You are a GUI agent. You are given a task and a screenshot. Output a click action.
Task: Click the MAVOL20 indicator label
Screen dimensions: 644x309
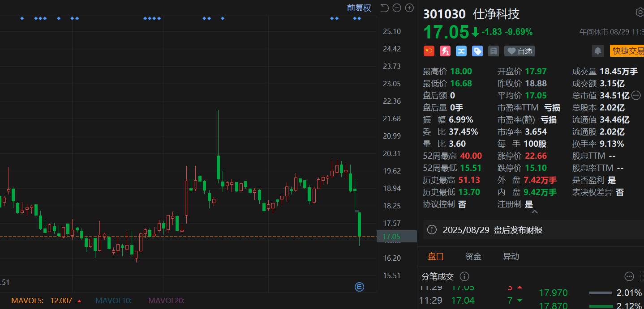click(167, 301)
